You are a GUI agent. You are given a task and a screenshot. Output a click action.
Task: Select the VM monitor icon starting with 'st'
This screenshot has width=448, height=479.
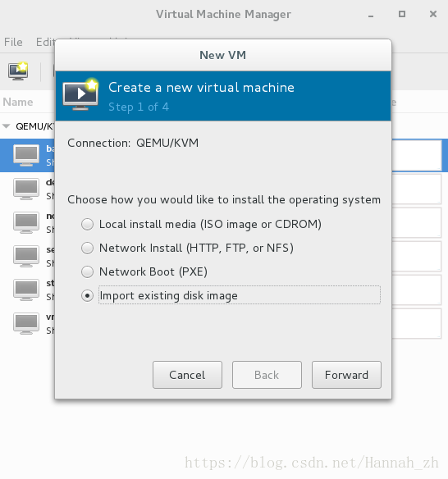26,290
